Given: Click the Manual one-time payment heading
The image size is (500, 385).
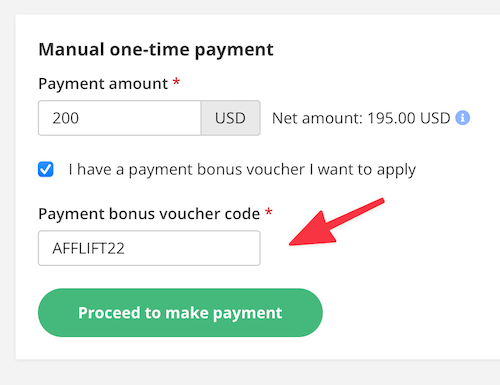Looking at the screenshot, I should coord(156,50).
